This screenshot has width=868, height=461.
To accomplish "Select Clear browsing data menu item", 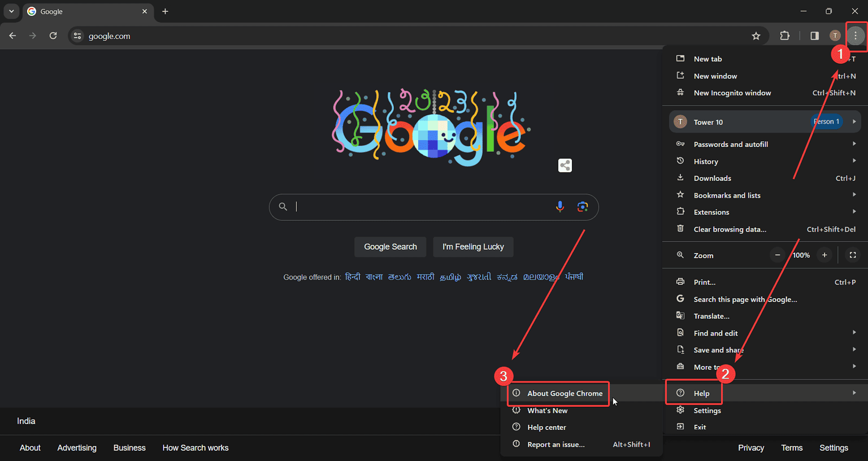I will point(765,229).
